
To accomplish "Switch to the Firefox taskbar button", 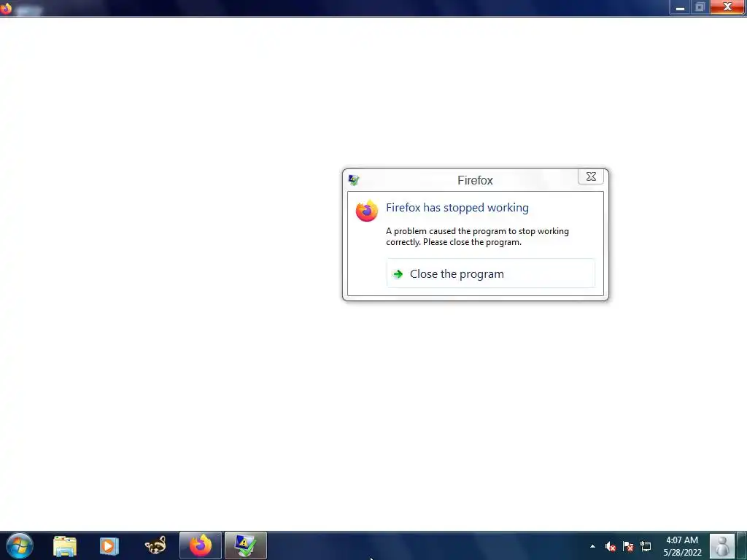I will pyautogui.click(x=201, y=545).
